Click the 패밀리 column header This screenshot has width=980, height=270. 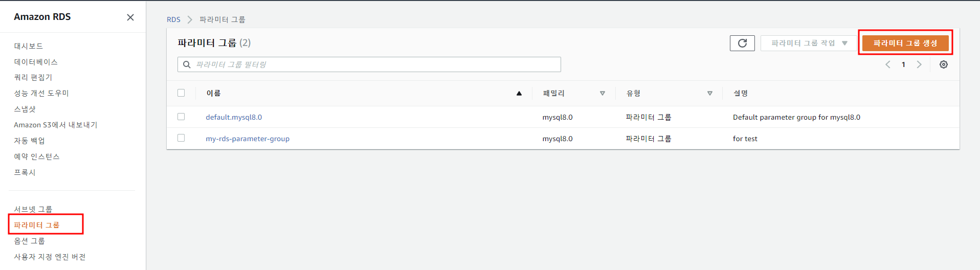pyautogui.click(x=554, y=93)
